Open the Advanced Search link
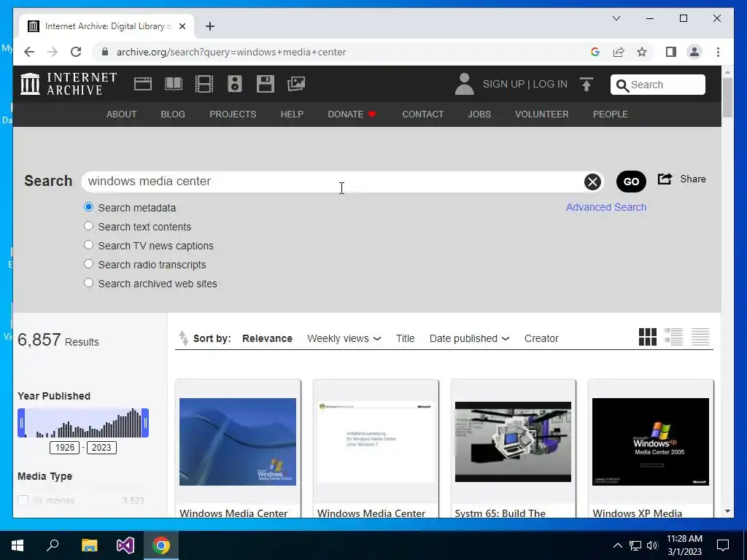Screen dimensions: 747x560 coord(606,207)
